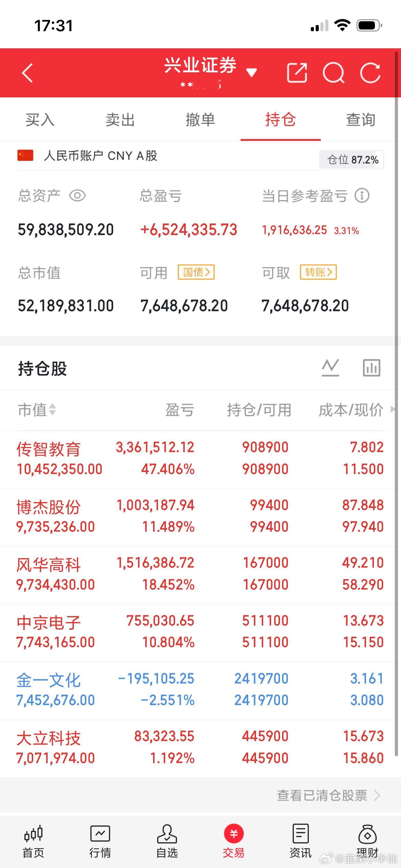Open 查看已清仓股票 link
This screenshot has height=868, width=401.
tap(329, 795)
